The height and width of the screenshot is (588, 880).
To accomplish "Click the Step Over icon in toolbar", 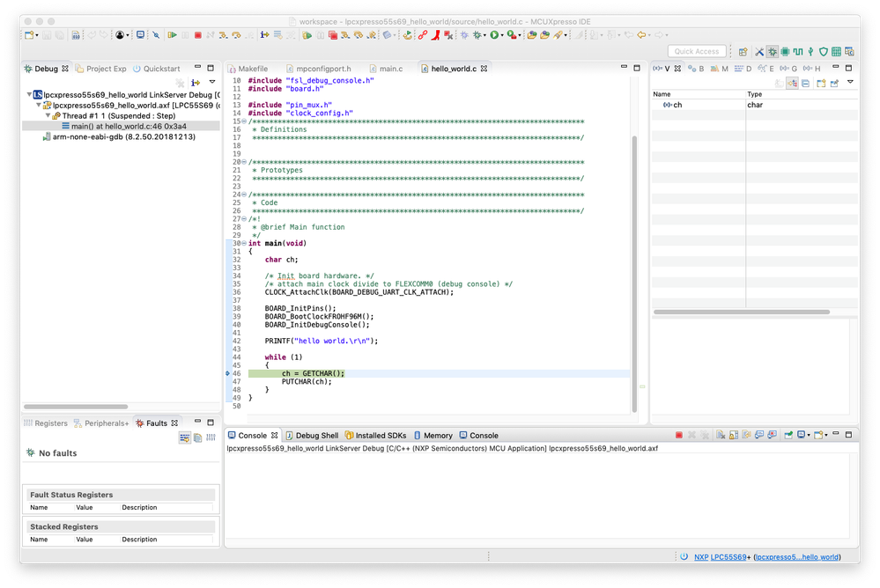I will (x=236, y=35).
